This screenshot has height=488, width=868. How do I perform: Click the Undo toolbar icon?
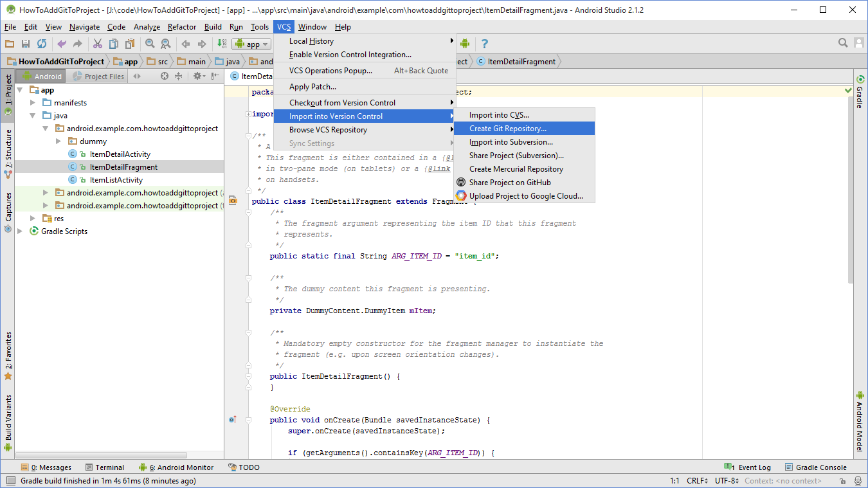[62, 44]
